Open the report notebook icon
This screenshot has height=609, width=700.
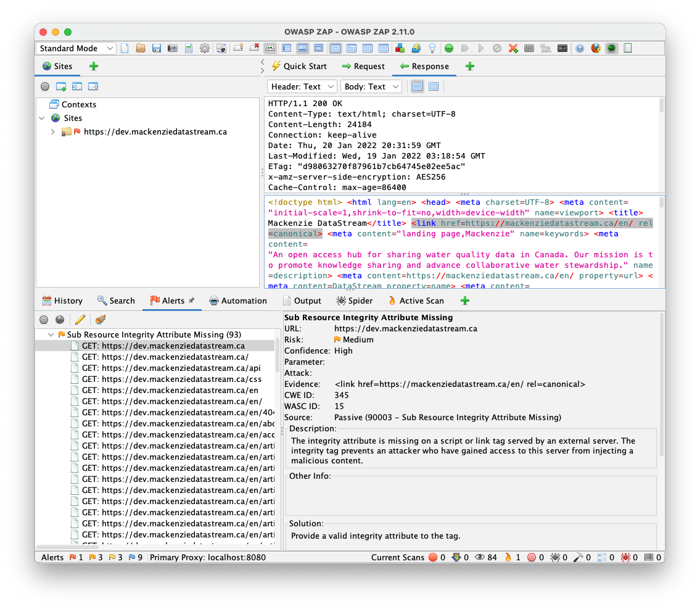tap(628, 48)
